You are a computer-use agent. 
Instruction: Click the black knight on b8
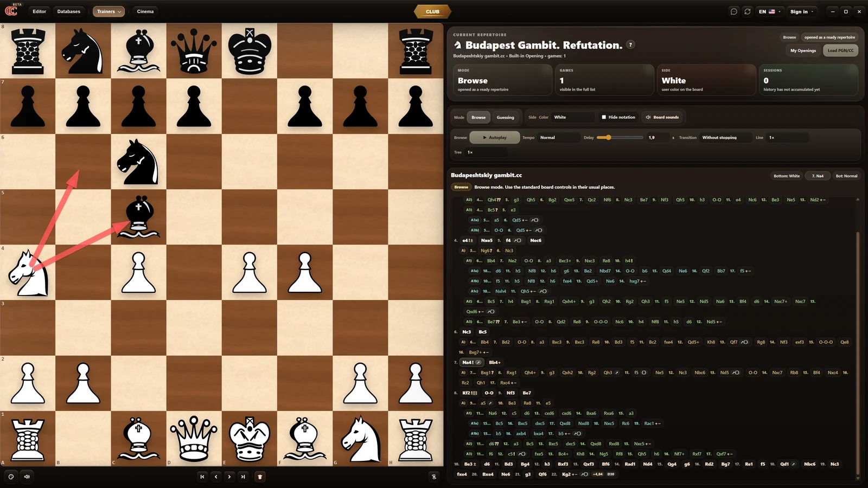pyautogui.click(x=84, y=51)
